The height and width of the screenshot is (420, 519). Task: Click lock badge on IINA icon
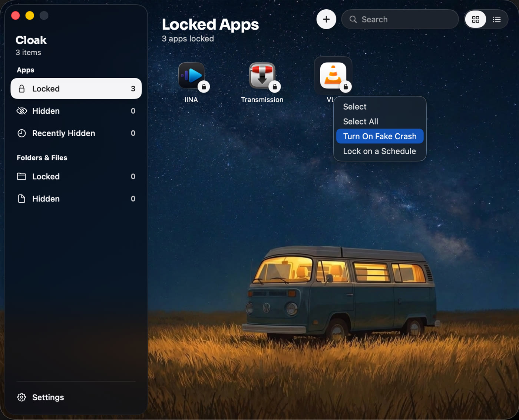click(x=204, y=87)
